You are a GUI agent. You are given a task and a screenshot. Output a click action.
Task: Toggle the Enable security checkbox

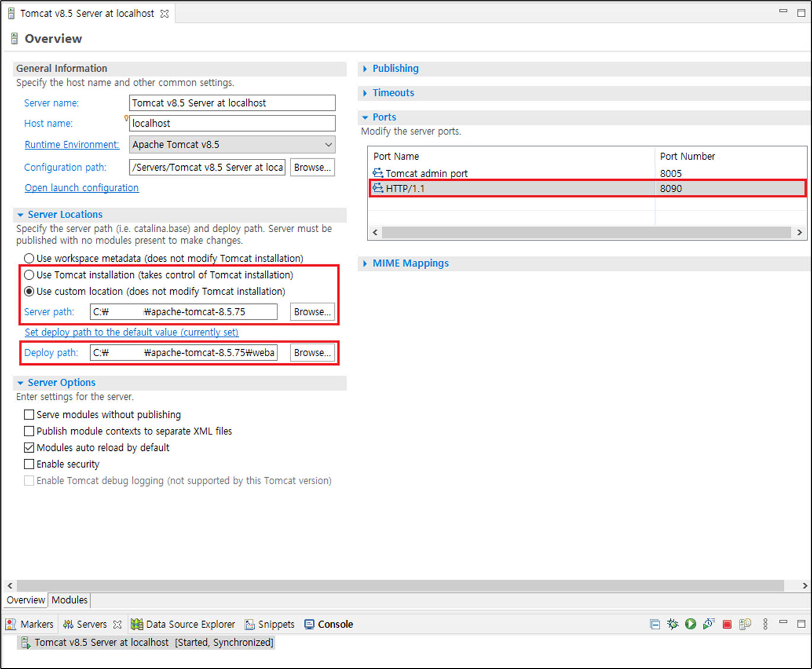click(x=29, y=465)
